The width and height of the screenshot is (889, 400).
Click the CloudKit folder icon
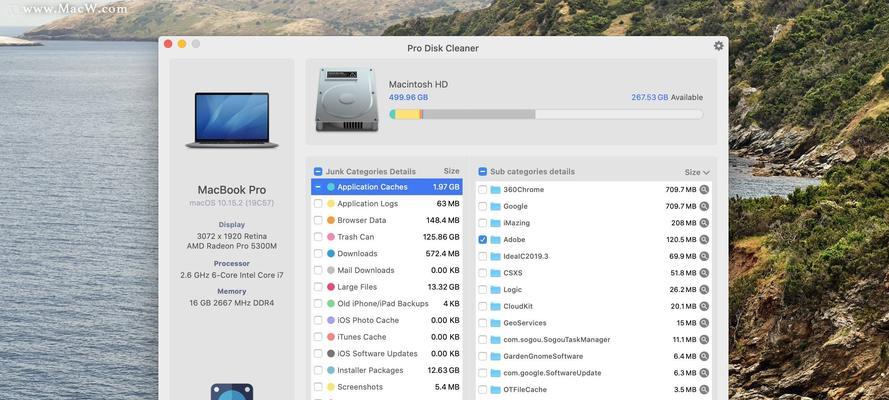[496, 307]
